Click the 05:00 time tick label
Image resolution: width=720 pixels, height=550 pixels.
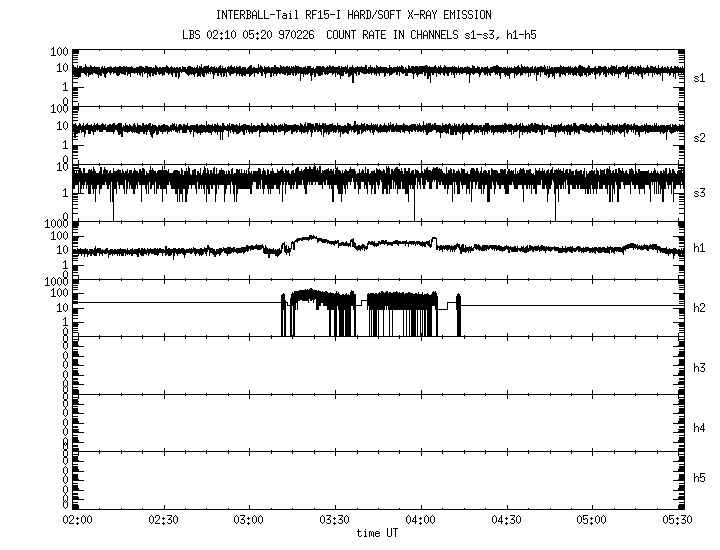(x=593, y=521)
